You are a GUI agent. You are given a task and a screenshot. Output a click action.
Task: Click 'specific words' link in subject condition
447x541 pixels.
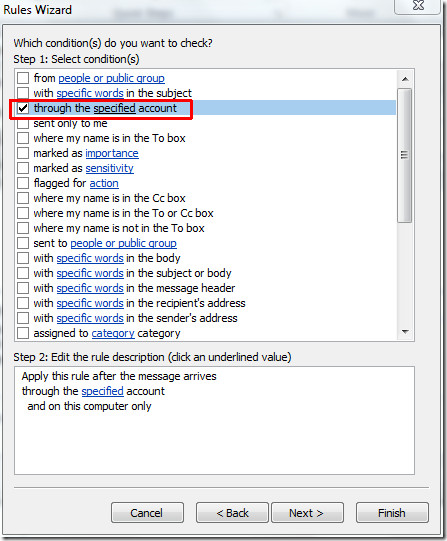[x=90, y=93]
